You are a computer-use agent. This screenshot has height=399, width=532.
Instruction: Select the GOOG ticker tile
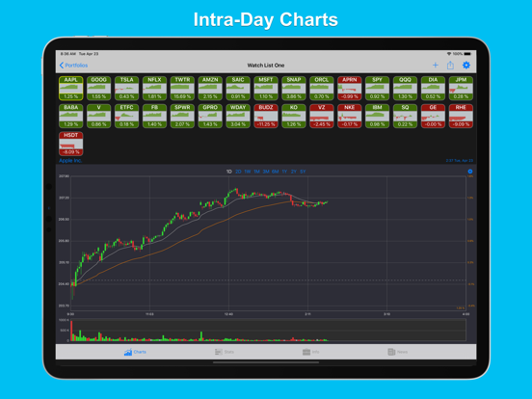tap(98, 89)
